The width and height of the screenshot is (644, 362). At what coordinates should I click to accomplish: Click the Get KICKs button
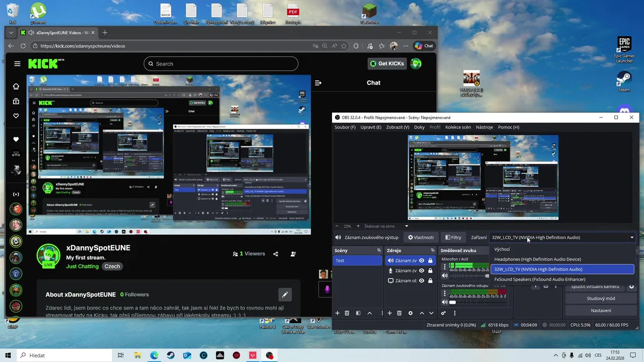(x=387, y=64)
